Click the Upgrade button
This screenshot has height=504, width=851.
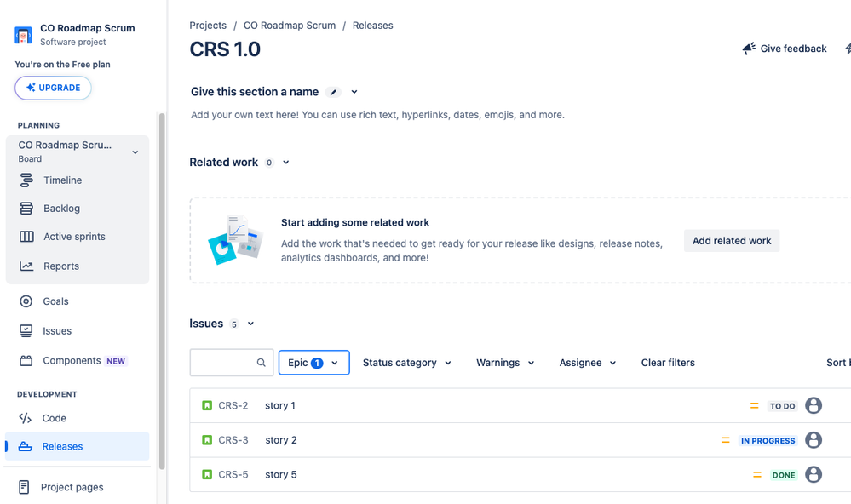tap(53, 88)
